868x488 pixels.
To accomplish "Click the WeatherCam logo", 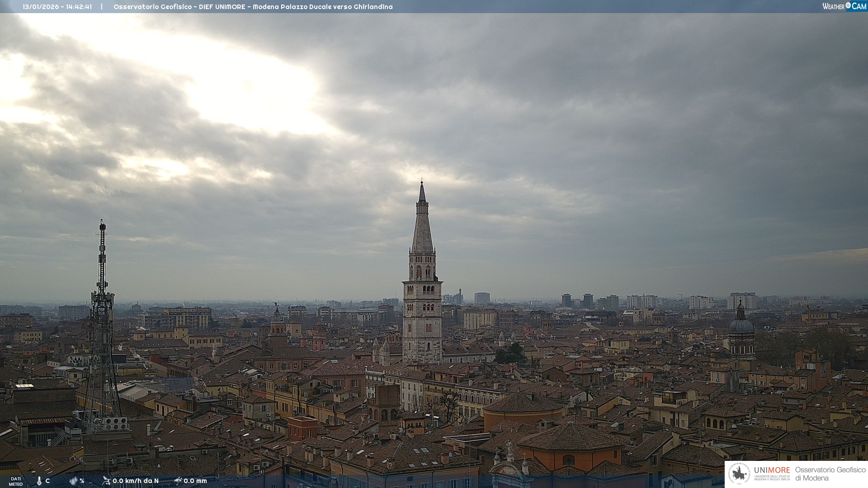I will (844, 6).
